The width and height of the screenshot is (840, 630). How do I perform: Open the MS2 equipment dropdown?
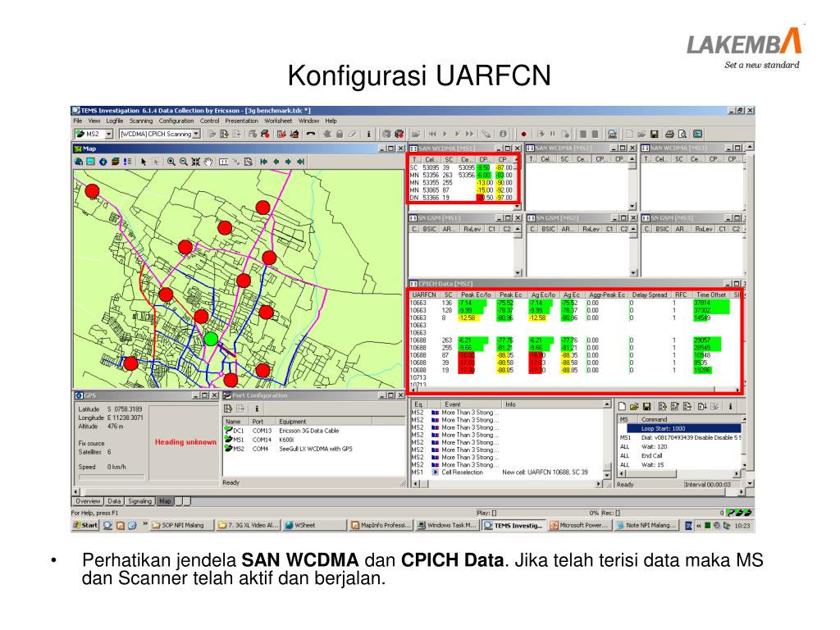coord(108,134)
